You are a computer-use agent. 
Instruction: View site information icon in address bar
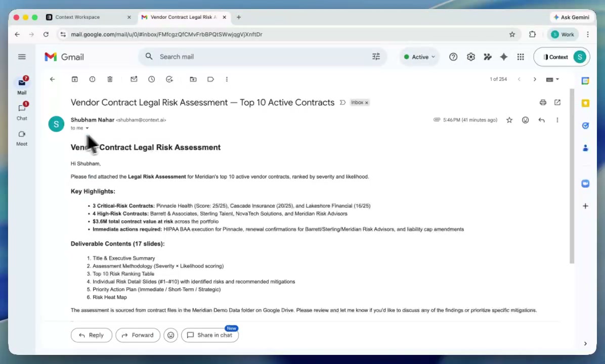coord(63,35)
